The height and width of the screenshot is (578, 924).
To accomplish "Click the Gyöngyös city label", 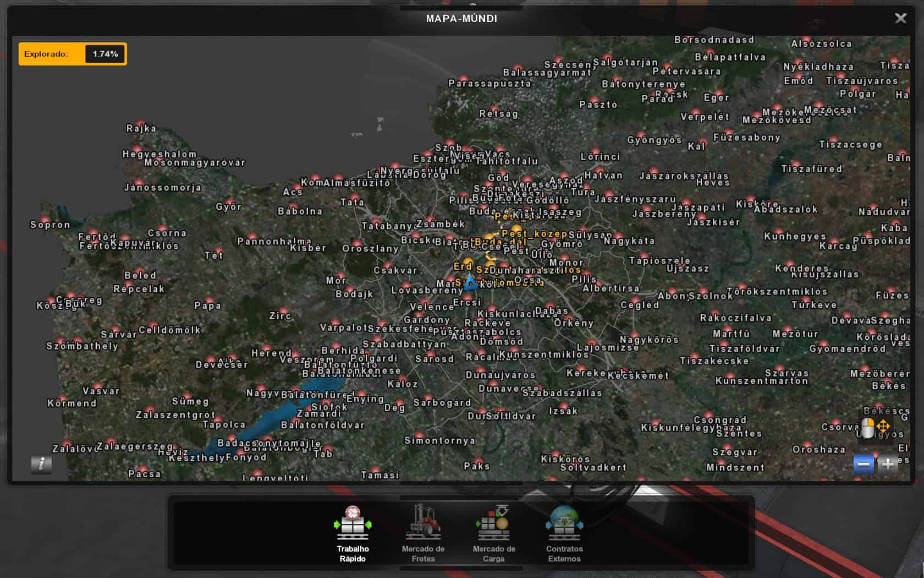I will click(x=654, y=140).
